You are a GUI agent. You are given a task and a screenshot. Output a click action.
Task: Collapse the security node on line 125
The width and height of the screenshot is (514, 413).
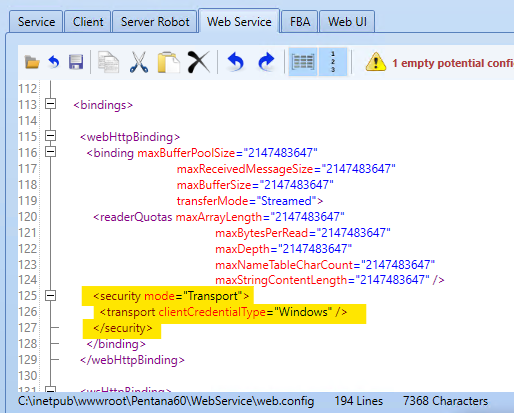50,295
